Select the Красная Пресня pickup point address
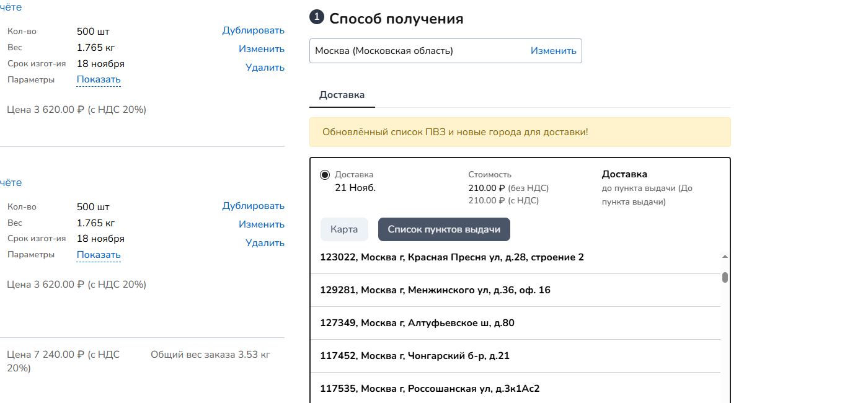The width and height of the screenshot is (868, 403). (x=452, y=257)
